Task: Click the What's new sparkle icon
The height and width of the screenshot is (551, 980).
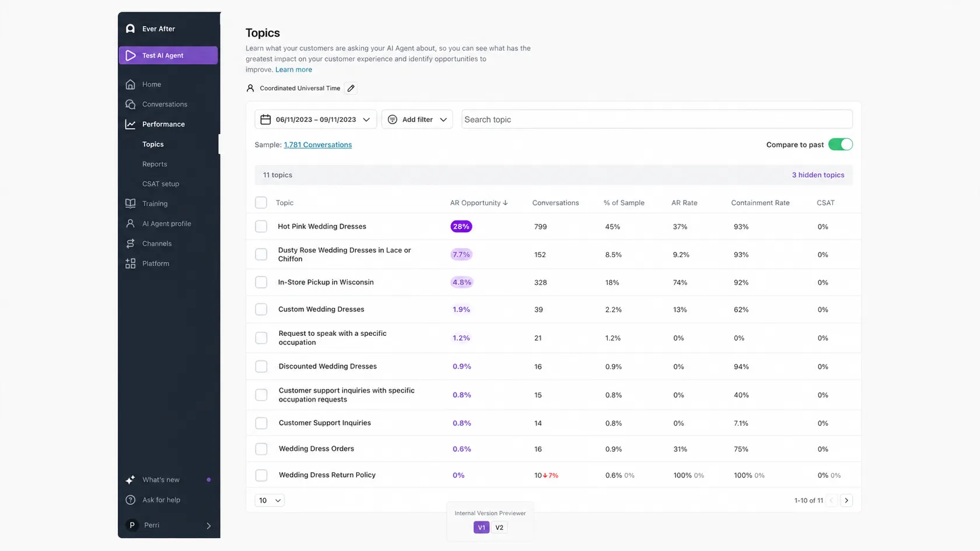Action: click(x=131, y=480)
